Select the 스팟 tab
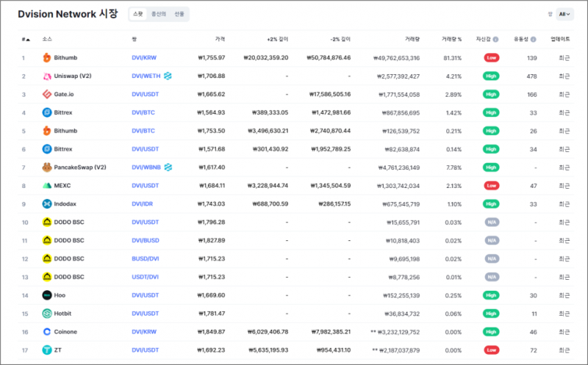This screenshot has height=365, width=588. click(x=138, y=14)
